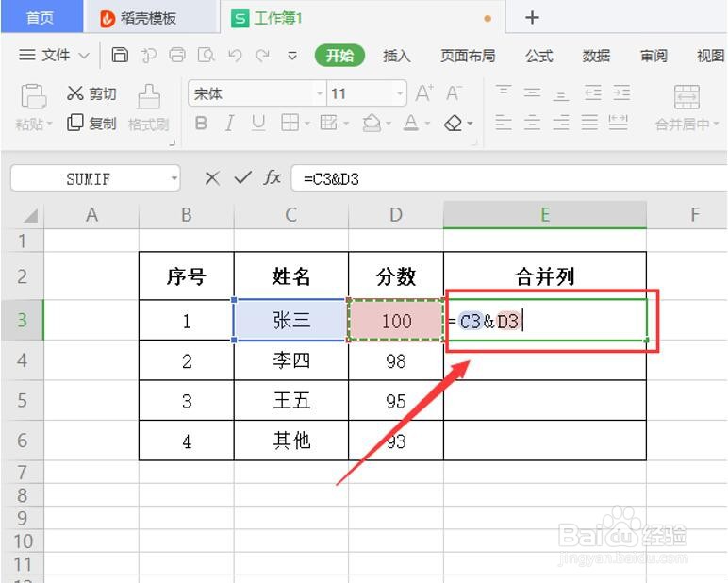Viewport: 728px width, 583px height.
Task: Cancel formula entry with X icon
Action: 212,178
